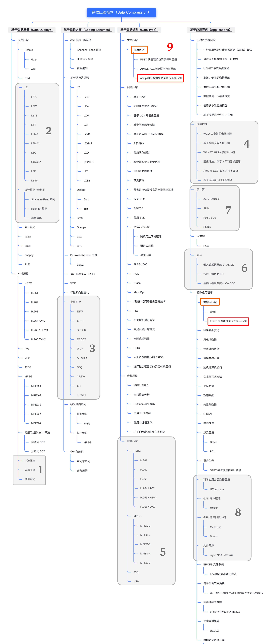Click the "文本压缩" node

(132, 40)
